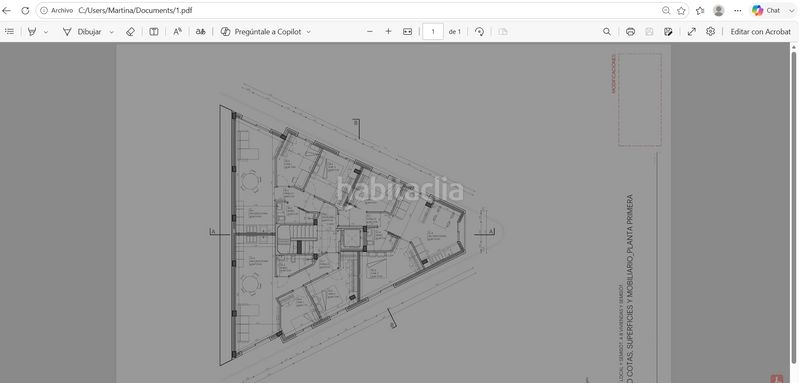800x383 pixels.
Task: Open the translate tool
Action: point(201,32)
